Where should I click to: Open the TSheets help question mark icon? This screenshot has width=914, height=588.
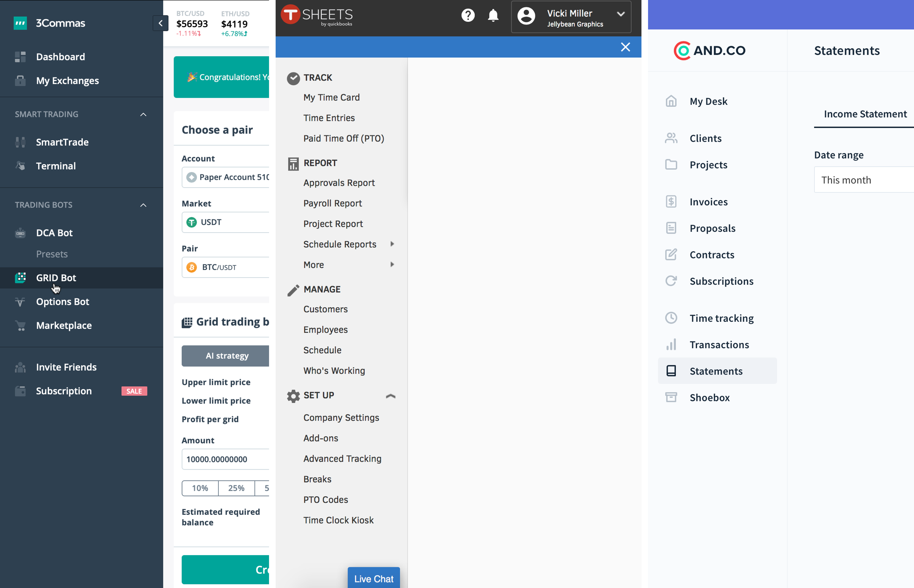pos(468,15)
